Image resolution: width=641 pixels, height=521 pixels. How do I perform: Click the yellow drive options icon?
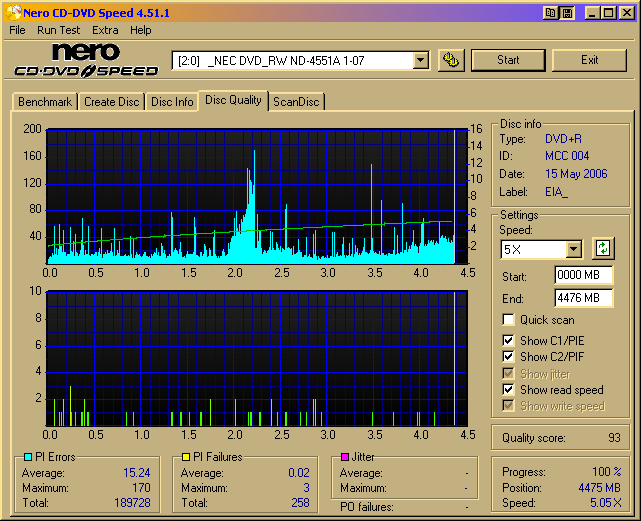coord(451,60)
